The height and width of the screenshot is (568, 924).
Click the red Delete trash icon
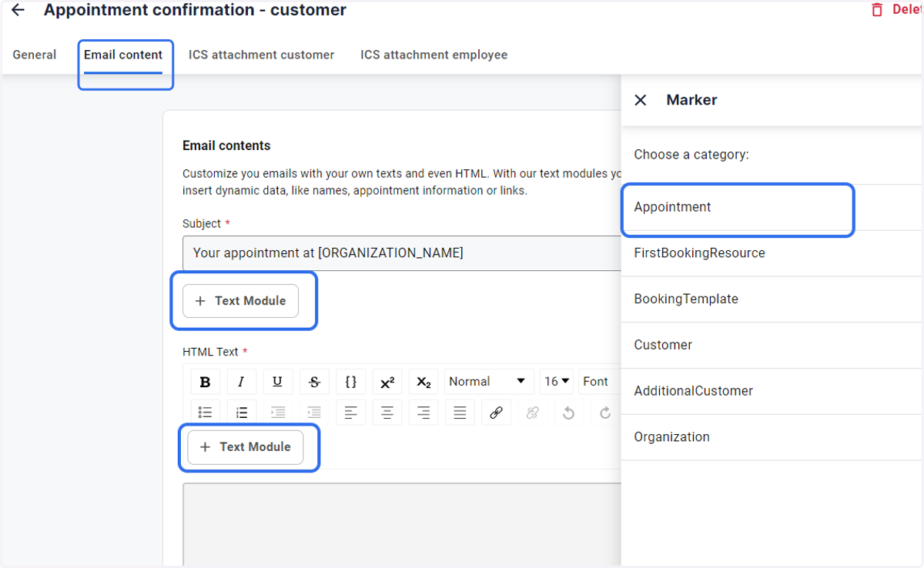(x=877, y=10)
